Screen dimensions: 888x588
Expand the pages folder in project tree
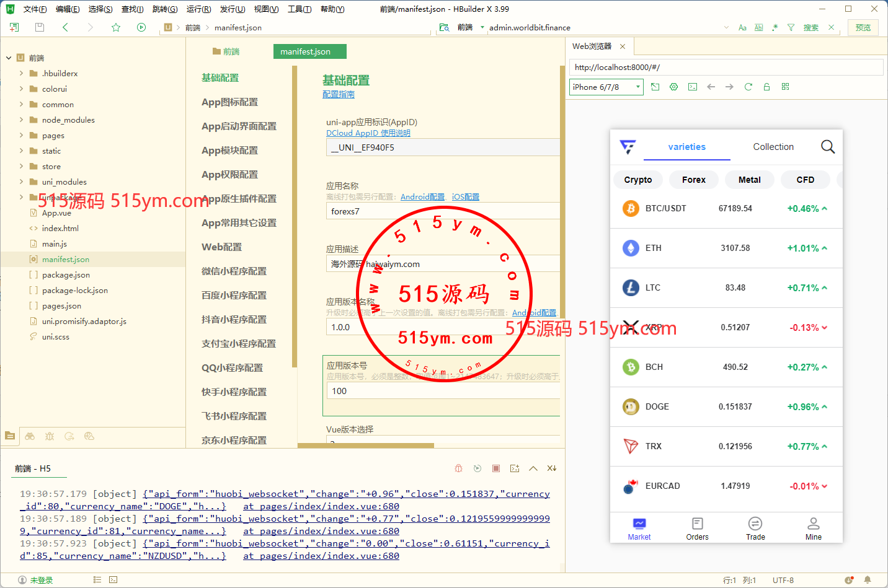(x=22, y=135)
